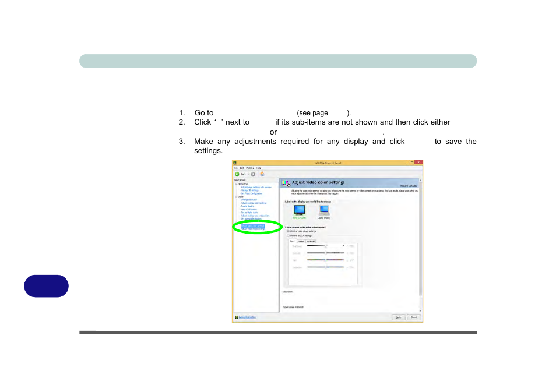Open Adjust video image settings task

254,229
